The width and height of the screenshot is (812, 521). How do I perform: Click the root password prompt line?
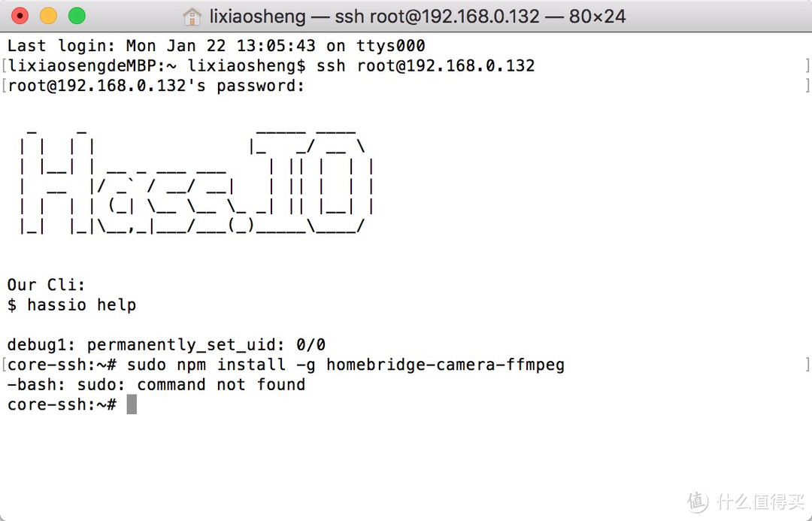(x=156, y=85)
